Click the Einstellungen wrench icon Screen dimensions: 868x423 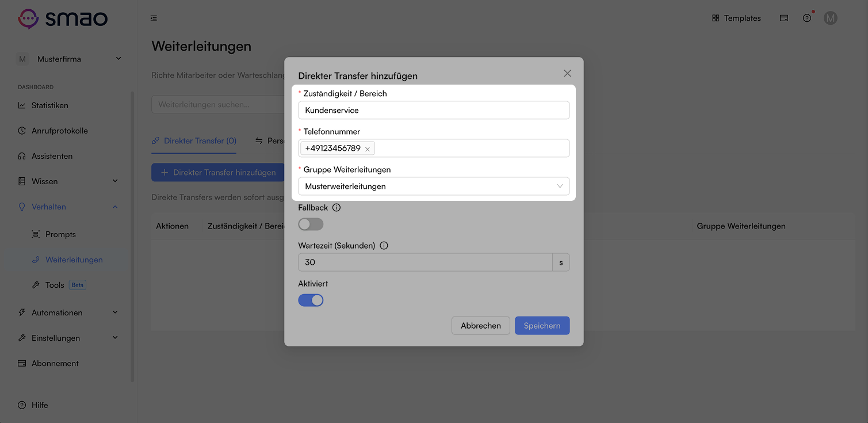pyautogui.click(x=22, y=338)
